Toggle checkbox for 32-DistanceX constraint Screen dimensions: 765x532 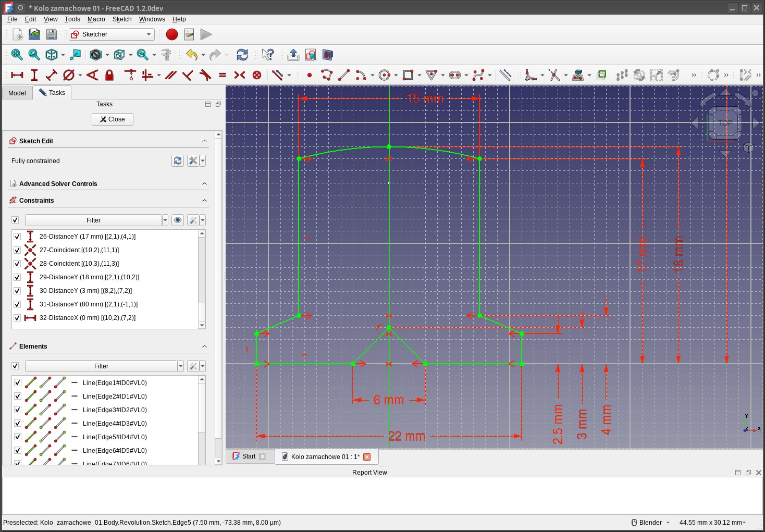(17, 318)
